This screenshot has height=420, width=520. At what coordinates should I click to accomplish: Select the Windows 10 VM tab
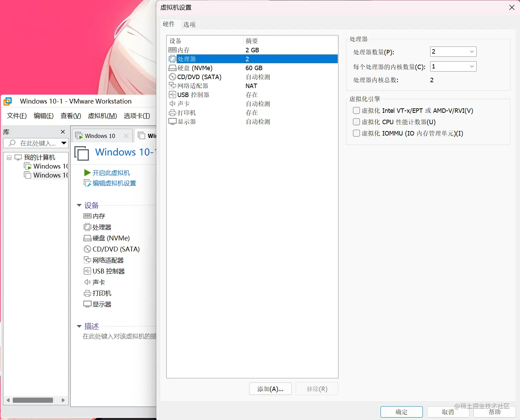coord(100,136)
